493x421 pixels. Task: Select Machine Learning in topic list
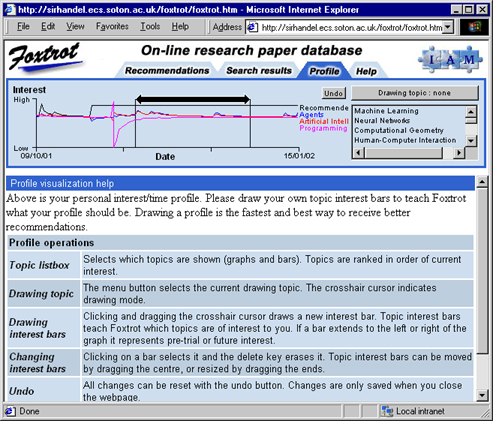(386, 111)
